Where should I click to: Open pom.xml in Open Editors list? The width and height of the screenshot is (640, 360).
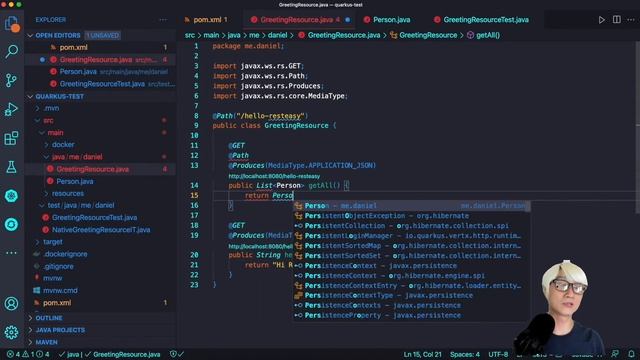73,47
